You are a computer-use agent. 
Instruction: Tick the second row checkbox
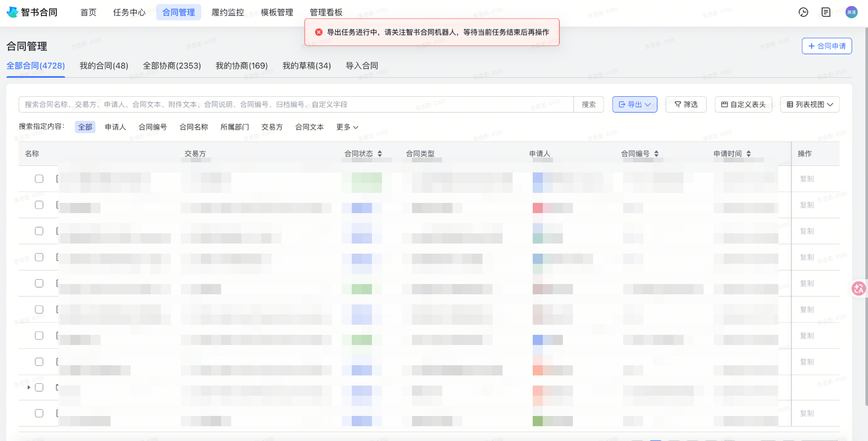39,205
